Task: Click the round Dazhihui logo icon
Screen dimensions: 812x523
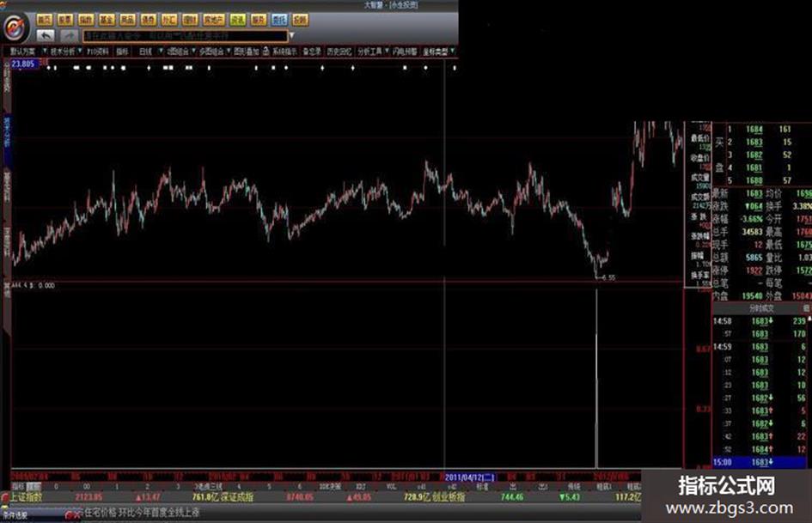Action: 15,27
